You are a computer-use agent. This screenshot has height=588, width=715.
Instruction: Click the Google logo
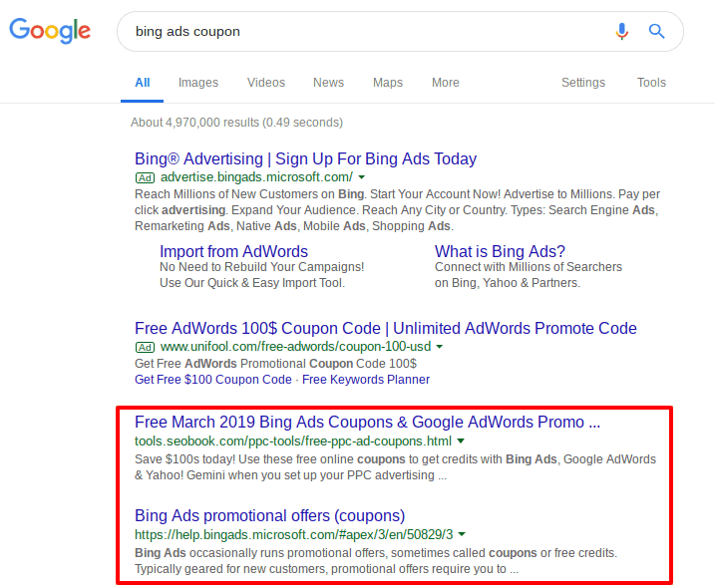click(50, 31)
